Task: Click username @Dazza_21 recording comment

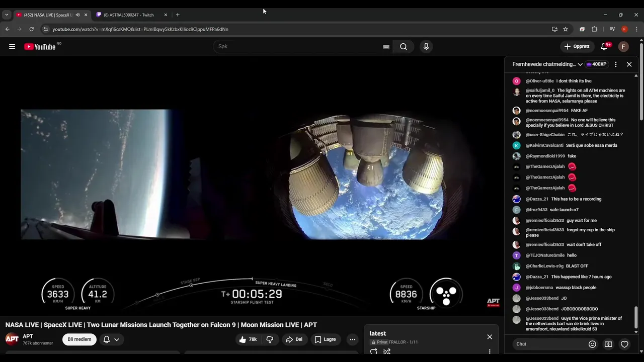Action: (537, 199)
